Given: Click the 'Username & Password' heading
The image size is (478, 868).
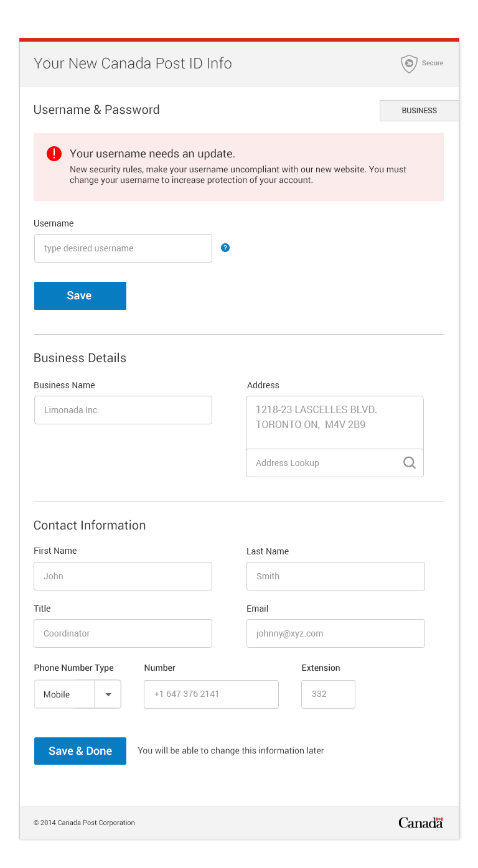Looking at the screenshot, I should tap(96, 110).
